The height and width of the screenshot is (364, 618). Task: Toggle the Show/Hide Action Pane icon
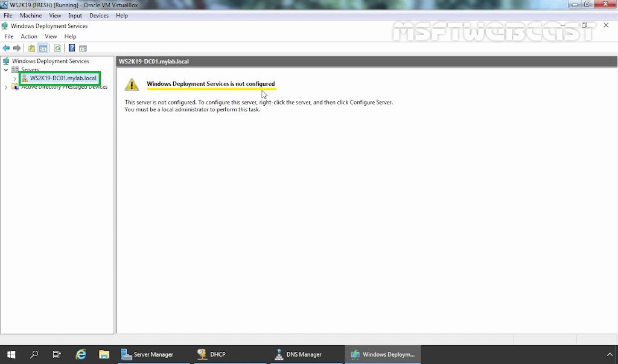pyautogui.click(x=83, y=48)
